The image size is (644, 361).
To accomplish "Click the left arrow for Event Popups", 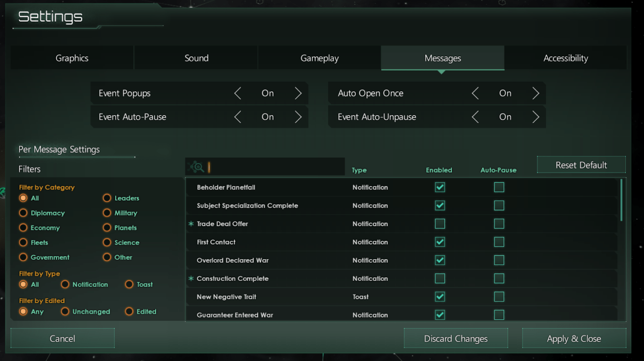I will [x=238, y=93].
